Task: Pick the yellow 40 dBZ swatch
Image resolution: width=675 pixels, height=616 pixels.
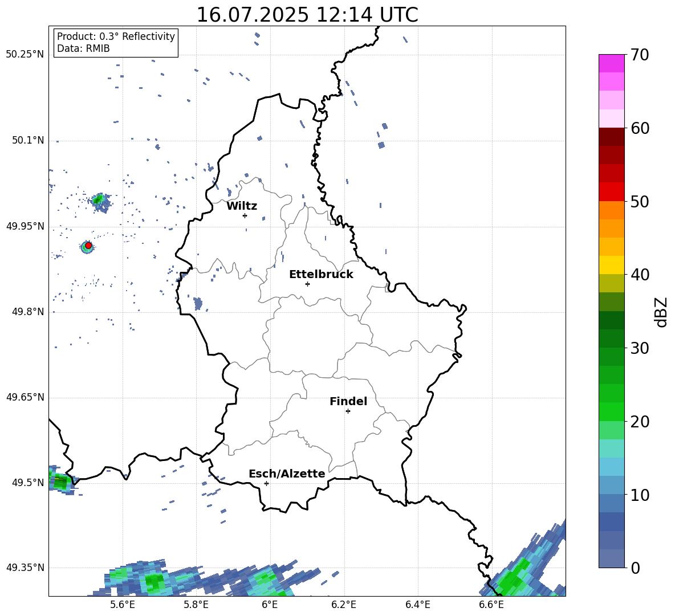Action: (611, 265)
